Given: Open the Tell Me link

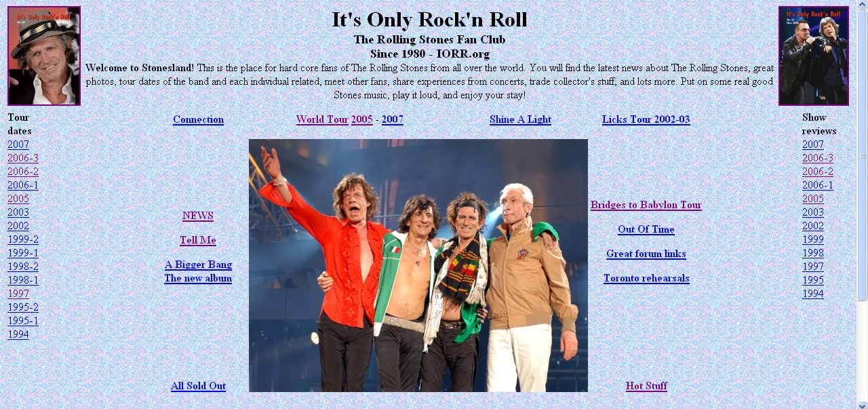Looking at the screenshot, I should pyautogui.click(x=198, y=240).
